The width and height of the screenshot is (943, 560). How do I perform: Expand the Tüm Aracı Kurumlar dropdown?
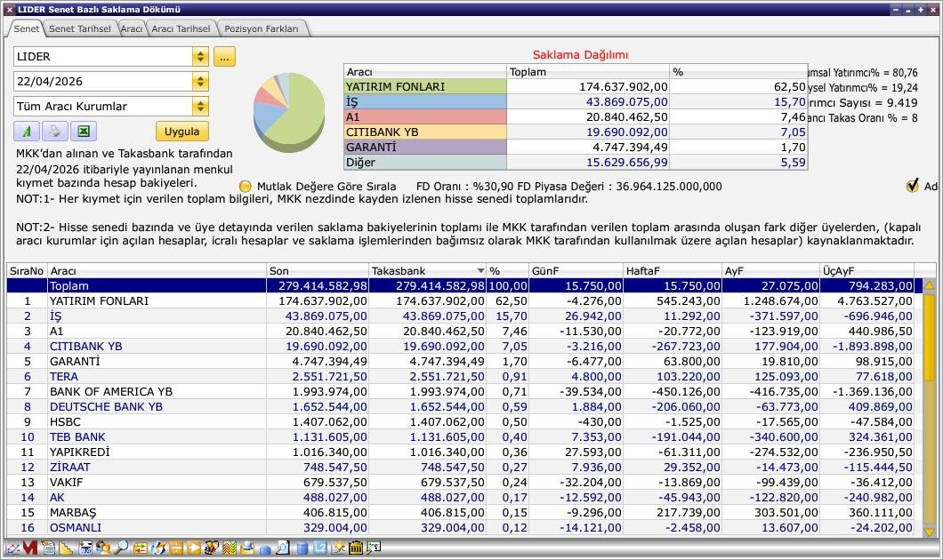pyautogui.click(x=200, y=107)
